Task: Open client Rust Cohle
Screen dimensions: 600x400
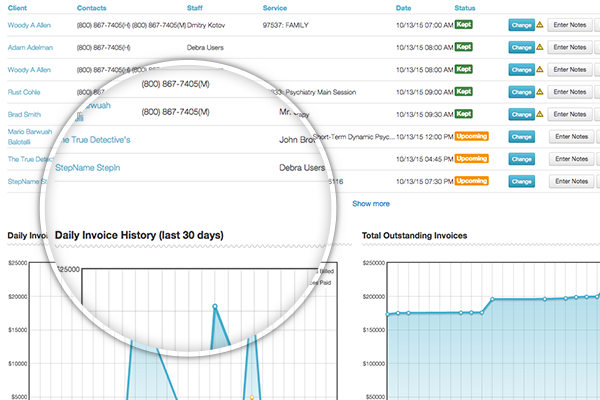Action: pyautogui.click(x=24, y=92)
